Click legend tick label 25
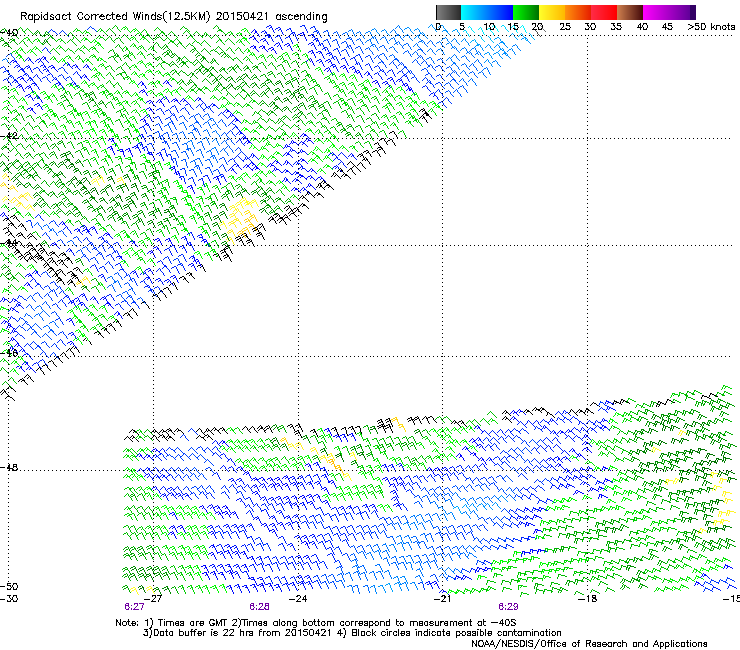The height and width of the screenshot is (650, 740). pyautogui.click(x=565, y=27)
